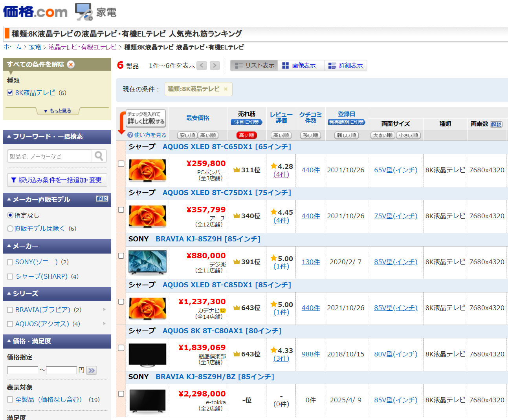Open 解説 explanation next to 画素数 header
Screen dimensions: 508x420
click(496, 124)
